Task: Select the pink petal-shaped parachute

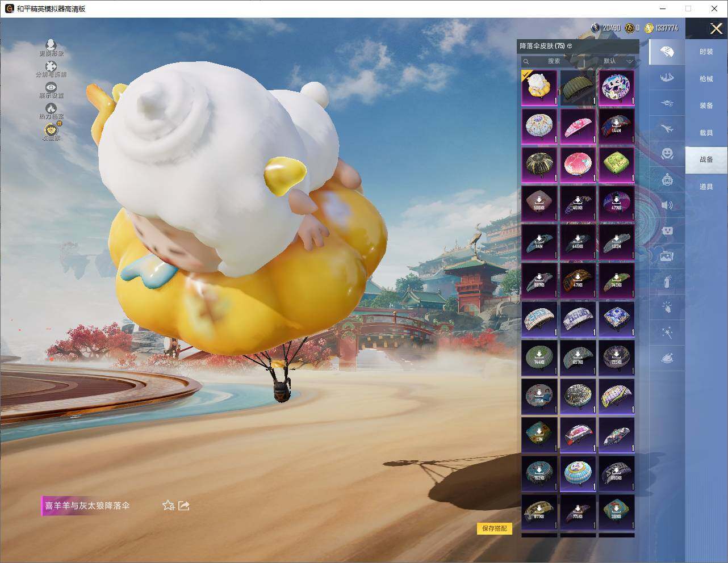Action: 578,127
